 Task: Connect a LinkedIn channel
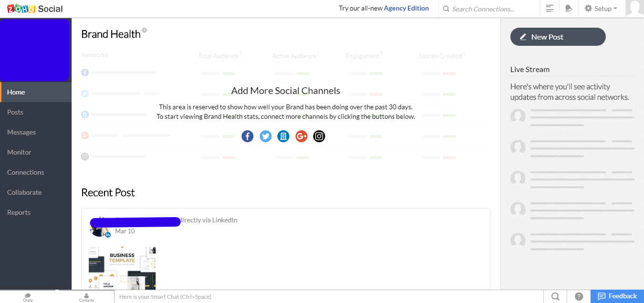click(x=283, y=136)
